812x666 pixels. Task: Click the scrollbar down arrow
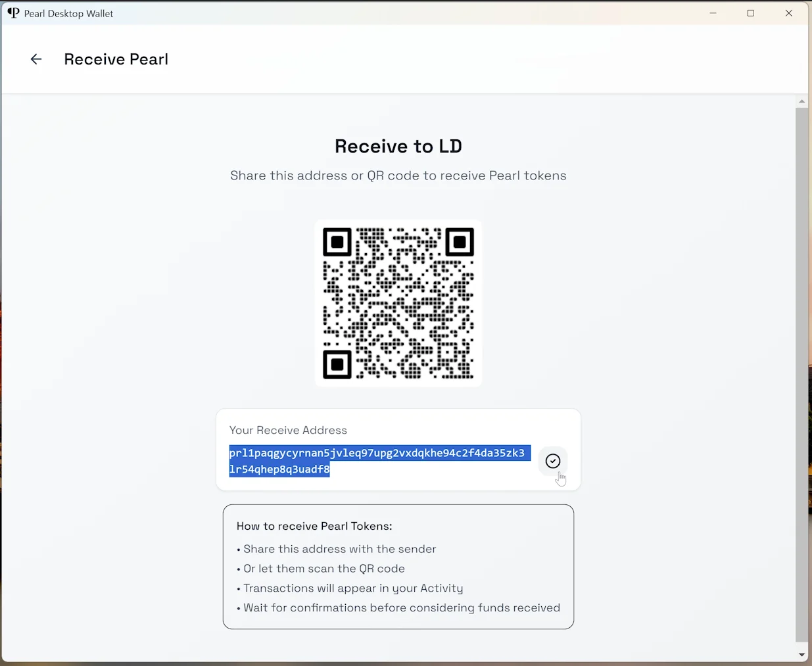coord(801,655)
